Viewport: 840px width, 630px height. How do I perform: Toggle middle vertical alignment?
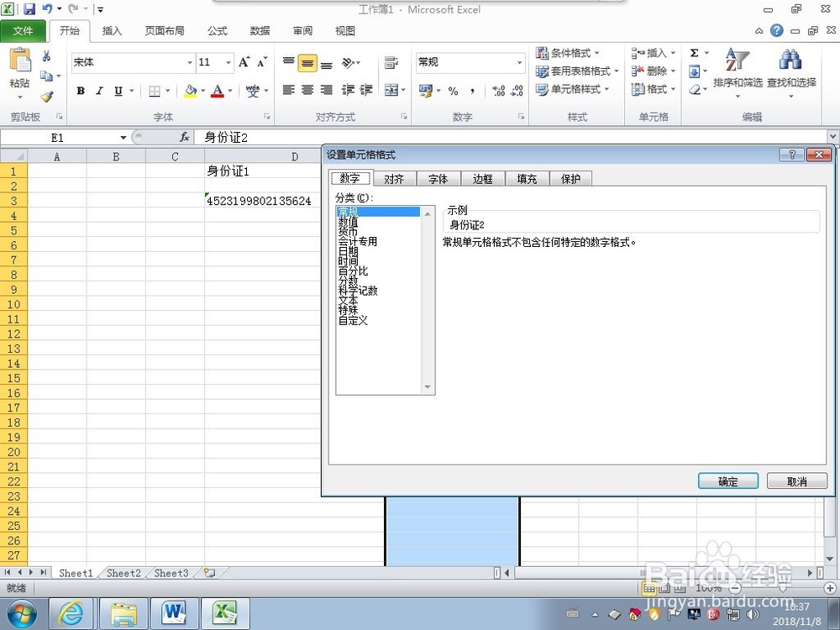pyautogui.click(x=307, y=63)
